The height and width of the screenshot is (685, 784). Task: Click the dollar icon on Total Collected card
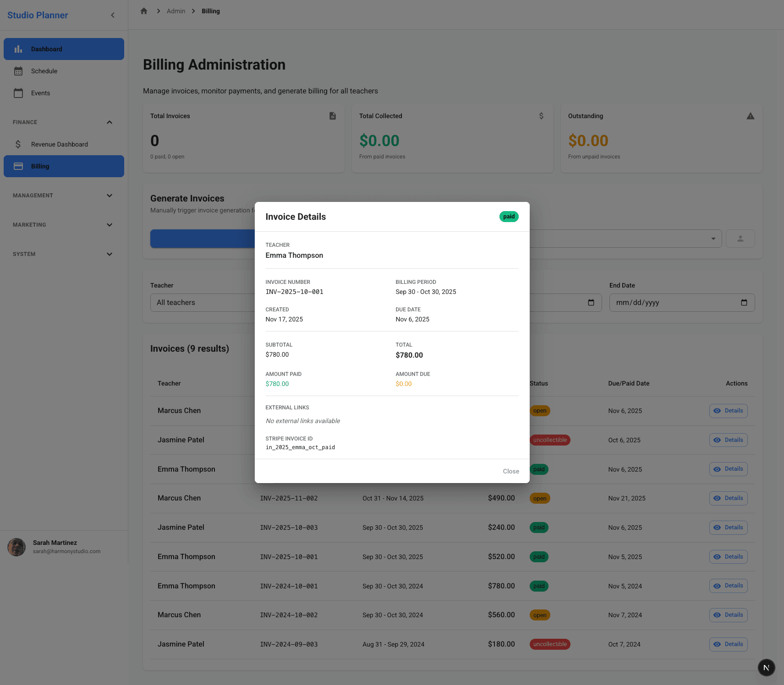click(x=541, y=116)
